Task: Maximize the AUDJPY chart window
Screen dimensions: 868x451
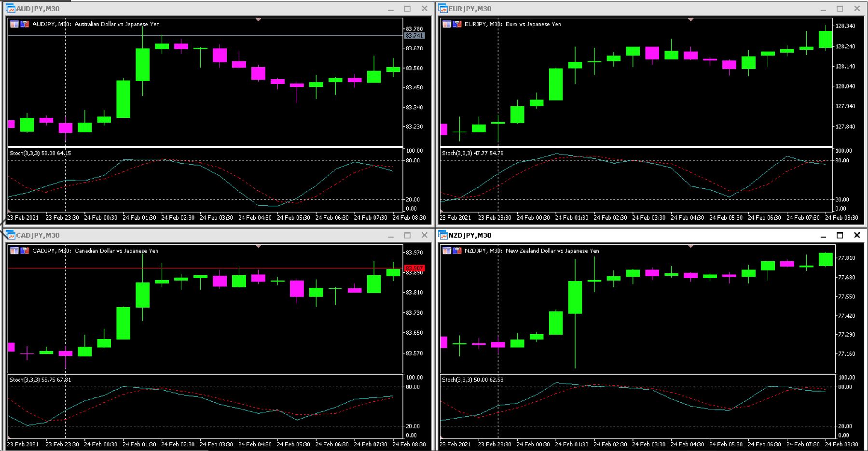Action: 407,9
